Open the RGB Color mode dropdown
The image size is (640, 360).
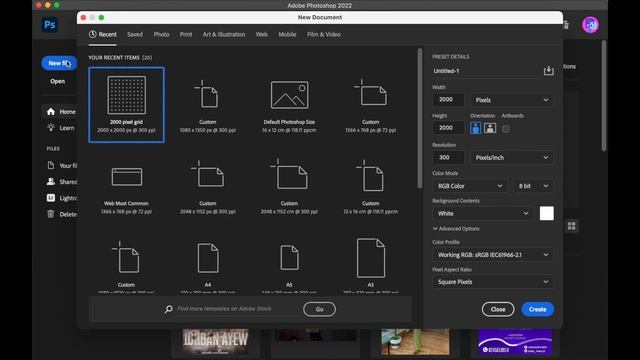tap(469, 186)
